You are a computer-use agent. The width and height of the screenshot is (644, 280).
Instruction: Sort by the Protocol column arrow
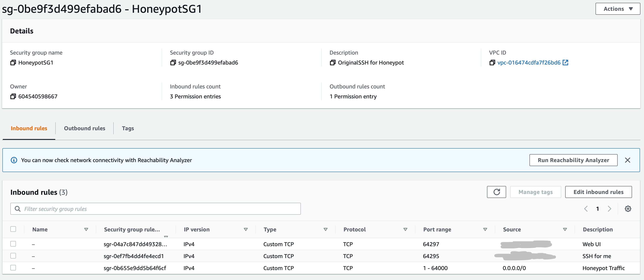tap(405, 229)
